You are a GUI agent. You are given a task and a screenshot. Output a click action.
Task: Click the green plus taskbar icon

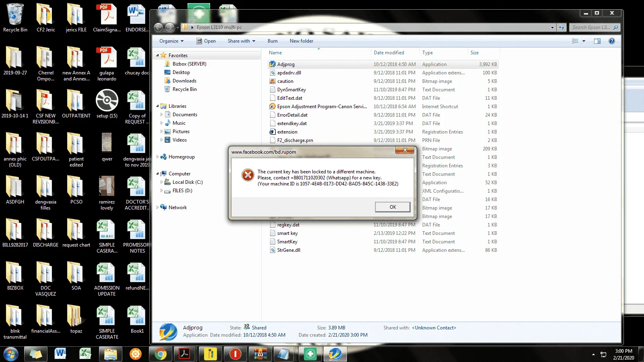[x=310, y=354]
